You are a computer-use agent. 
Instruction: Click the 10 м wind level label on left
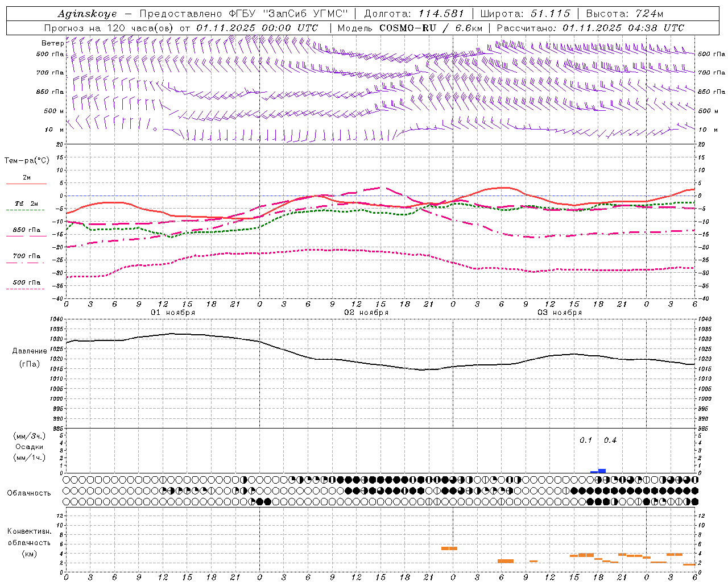[x=55, y=130]
